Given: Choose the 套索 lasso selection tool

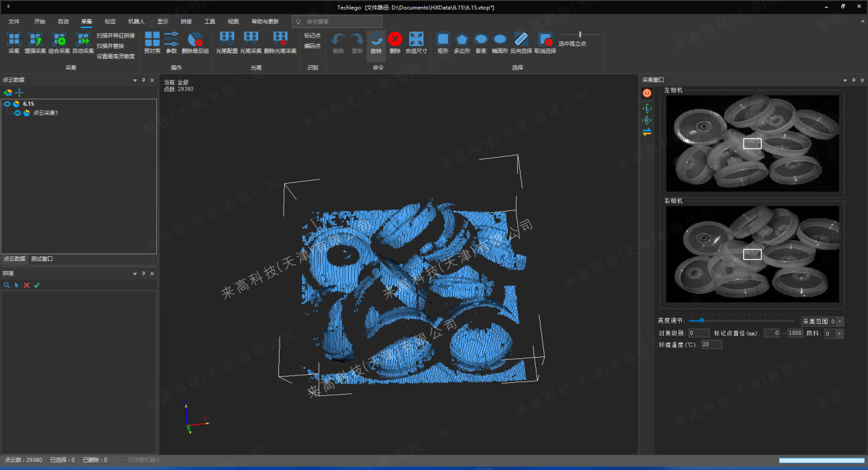Looking at the screenshot, I should (x=481, y=39).
